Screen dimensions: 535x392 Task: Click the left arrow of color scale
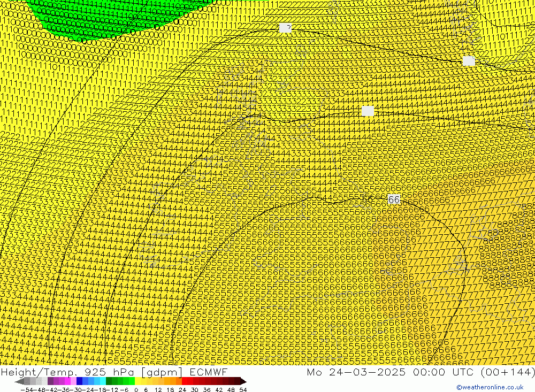tap(19, 381)
